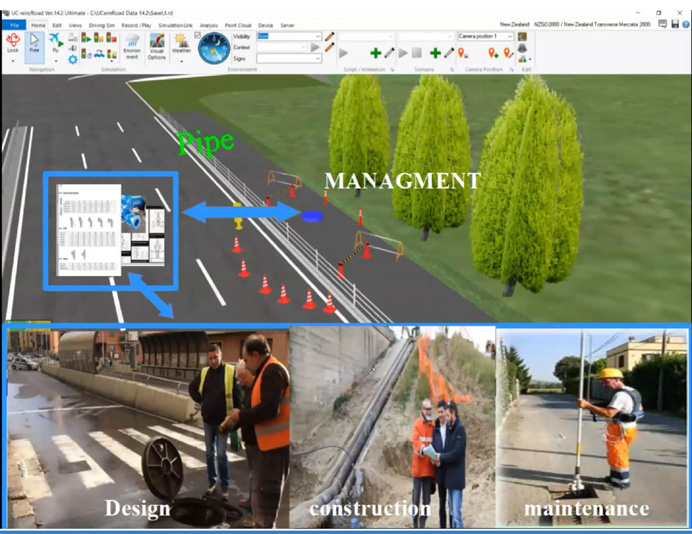
Task: Expand the arrow under Weather
Action: [181, 61]
